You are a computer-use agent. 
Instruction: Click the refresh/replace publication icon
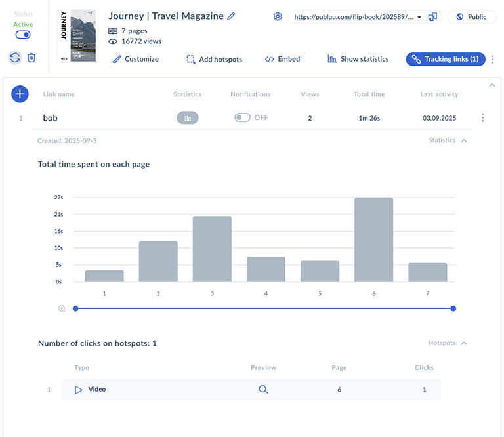point(15,58)
